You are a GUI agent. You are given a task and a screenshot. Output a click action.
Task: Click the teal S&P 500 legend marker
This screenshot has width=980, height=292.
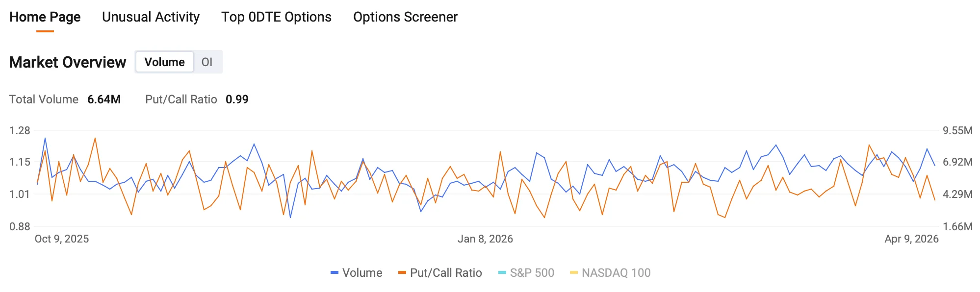tap(502, 273)
